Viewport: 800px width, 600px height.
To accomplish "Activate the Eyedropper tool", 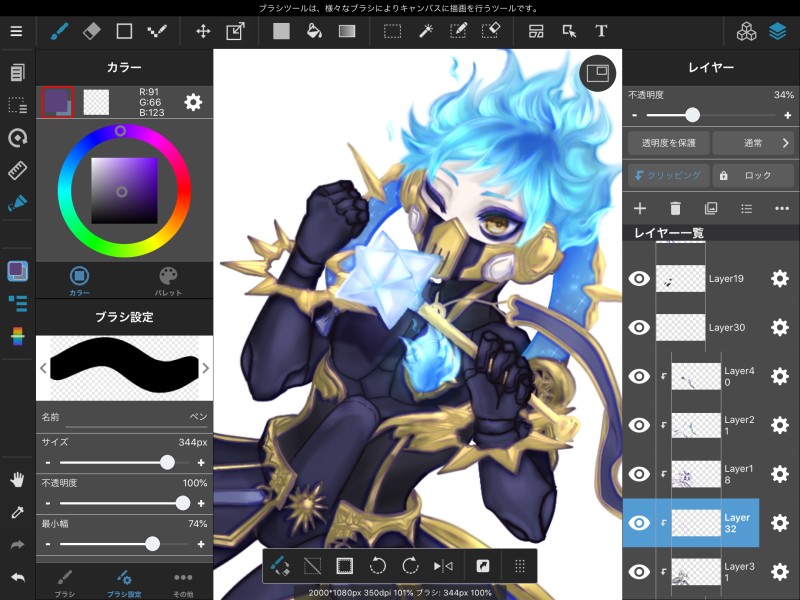I will (x=17, y=512).
